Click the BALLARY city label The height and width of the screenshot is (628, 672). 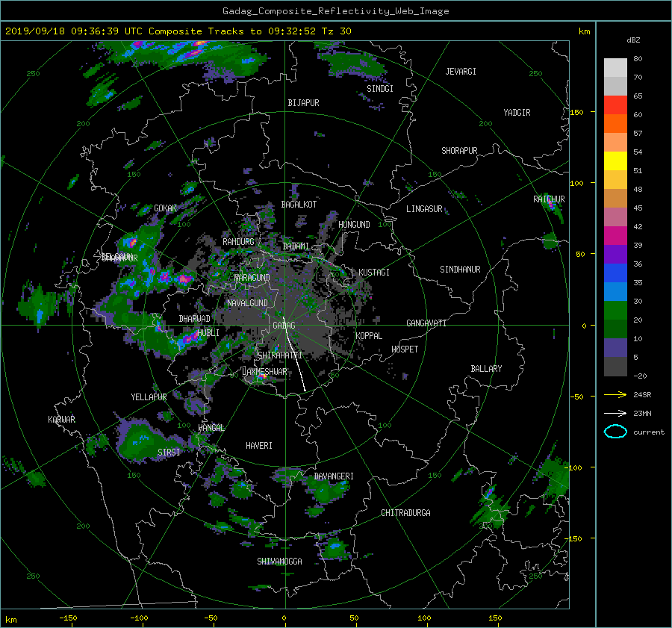[x=486, y=369]
